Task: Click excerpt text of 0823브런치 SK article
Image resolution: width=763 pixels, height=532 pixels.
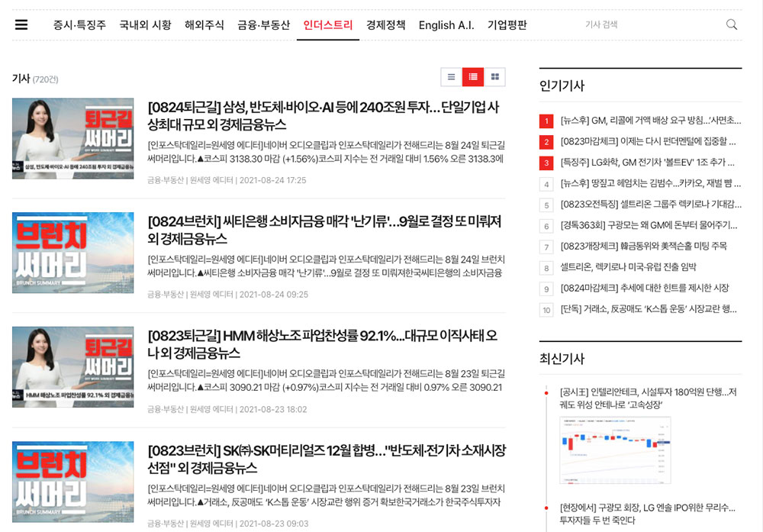Action: point(326,495)
